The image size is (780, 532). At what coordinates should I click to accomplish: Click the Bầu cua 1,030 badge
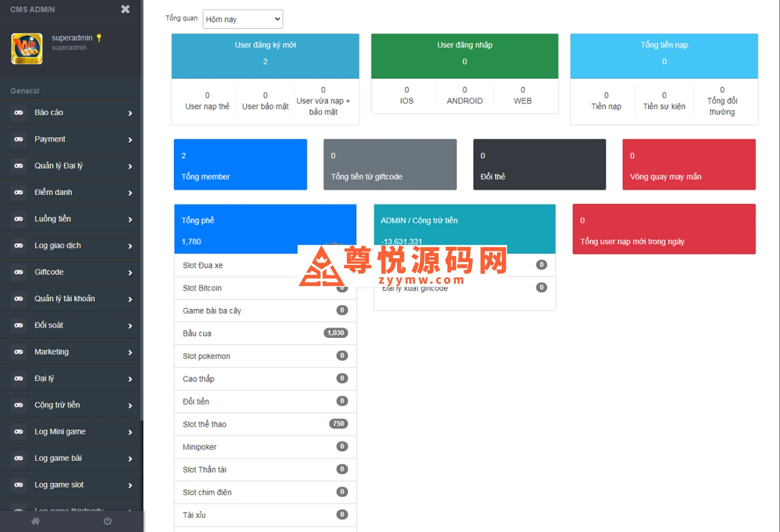coord(335,333)
